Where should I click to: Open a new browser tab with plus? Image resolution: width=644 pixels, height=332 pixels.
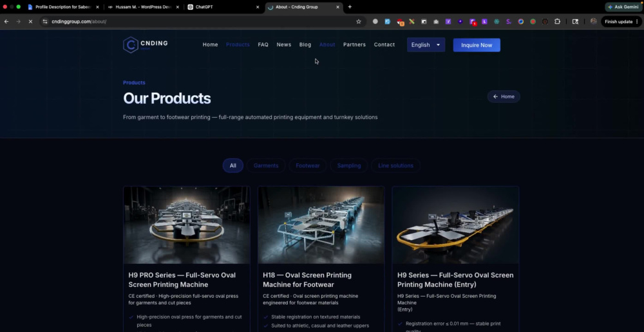click(x=350, y=7)
